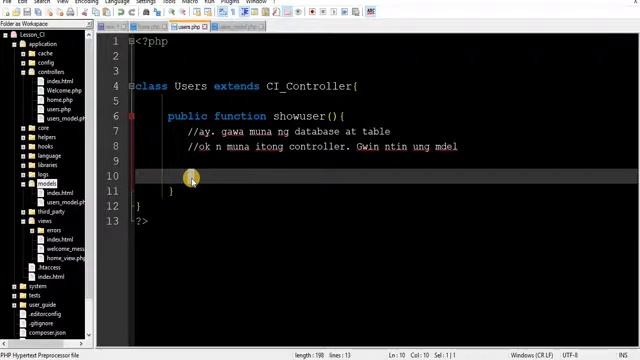Click the save recorded macro icon
Image resolution: width=640 pixels, height=360 pixels.
[356, 12]
